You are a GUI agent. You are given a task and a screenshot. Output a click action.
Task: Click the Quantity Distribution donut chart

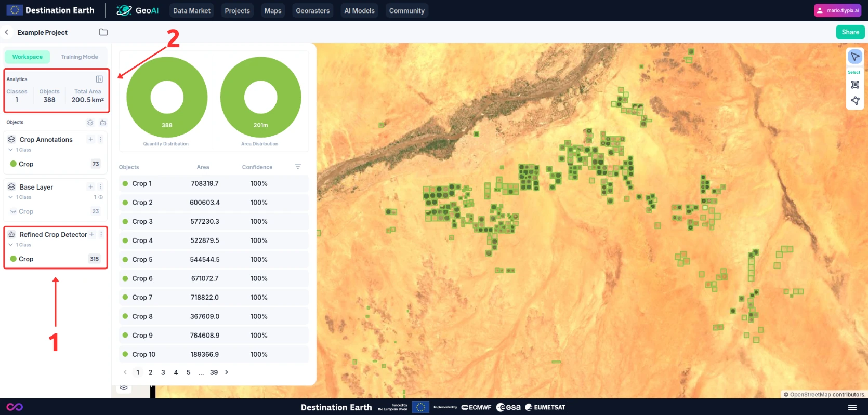[167, 97]
